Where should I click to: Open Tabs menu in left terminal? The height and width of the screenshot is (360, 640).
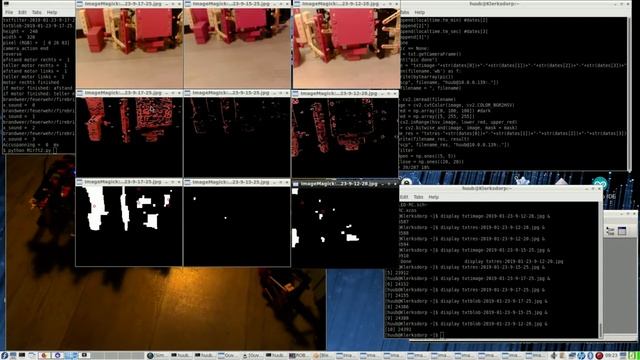(37, 12)
